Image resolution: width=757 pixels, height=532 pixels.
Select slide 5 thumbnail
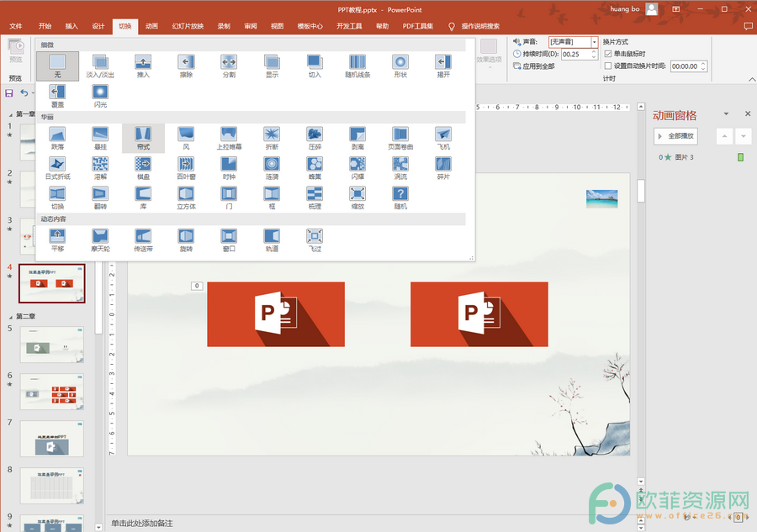click(51, 345)
